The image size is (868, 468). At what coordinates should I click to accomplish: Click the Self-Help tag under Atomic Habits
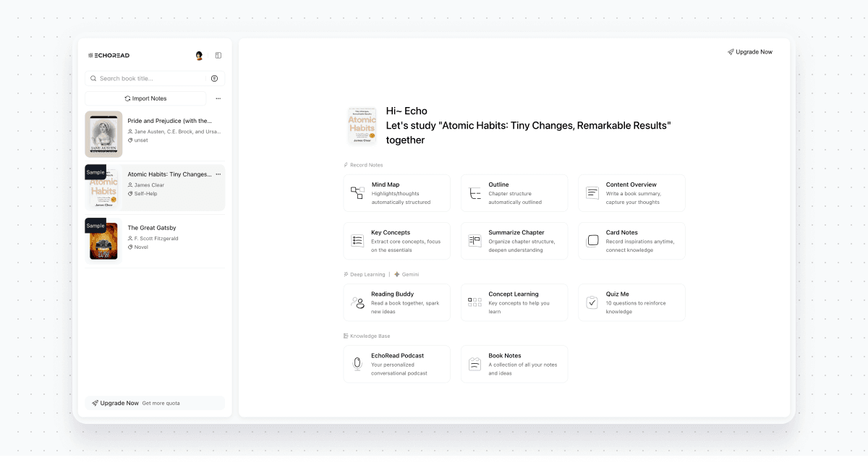145,194
